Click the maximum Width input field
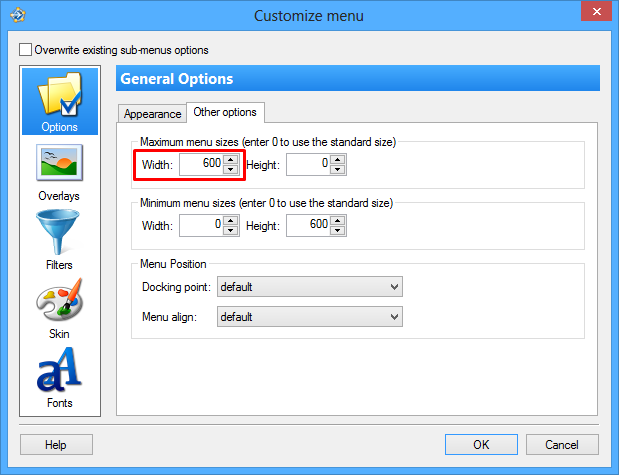This screenshot has height=475, width=619. coord(201,164)
